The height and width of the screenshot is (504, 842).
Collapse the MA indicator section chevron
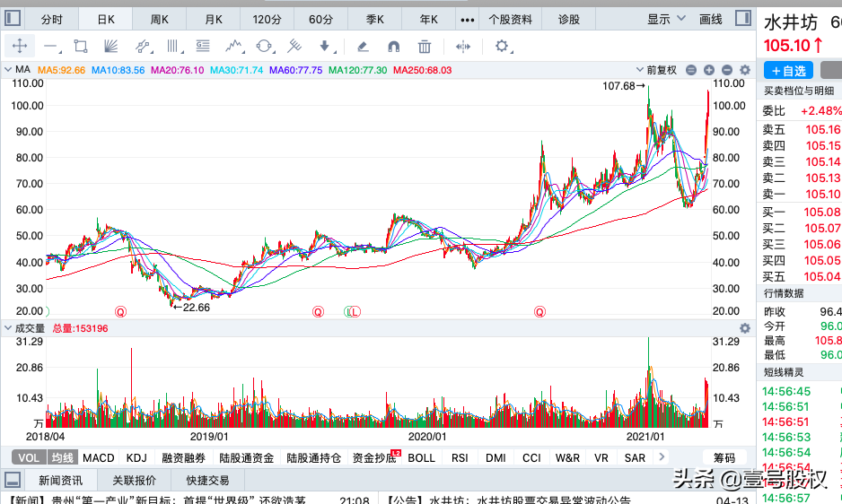pos(8,70)
